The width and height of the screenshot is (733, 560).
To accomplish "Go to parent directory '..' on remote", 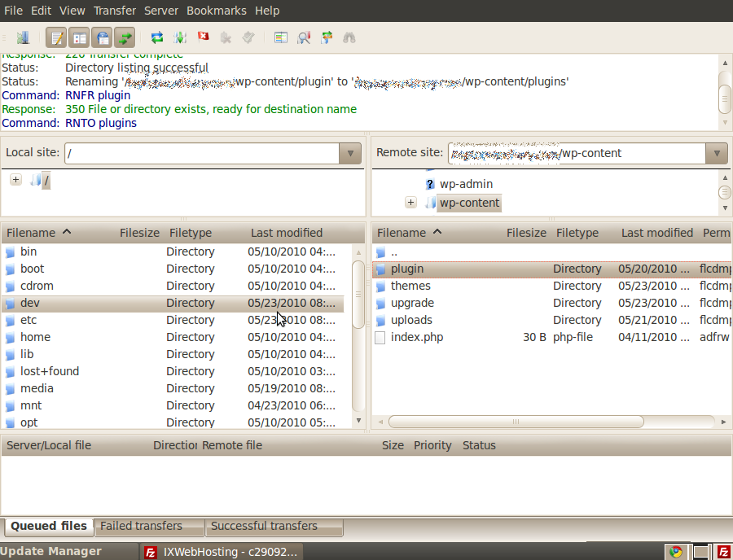I will [x=394, y=252].
